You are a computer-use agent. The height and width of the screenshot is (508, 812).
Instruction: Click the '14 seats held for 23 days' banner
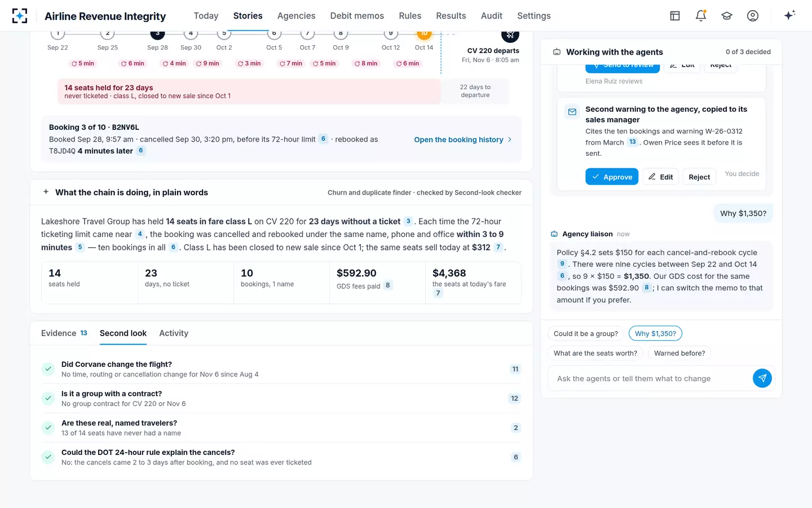click(249, 91)
